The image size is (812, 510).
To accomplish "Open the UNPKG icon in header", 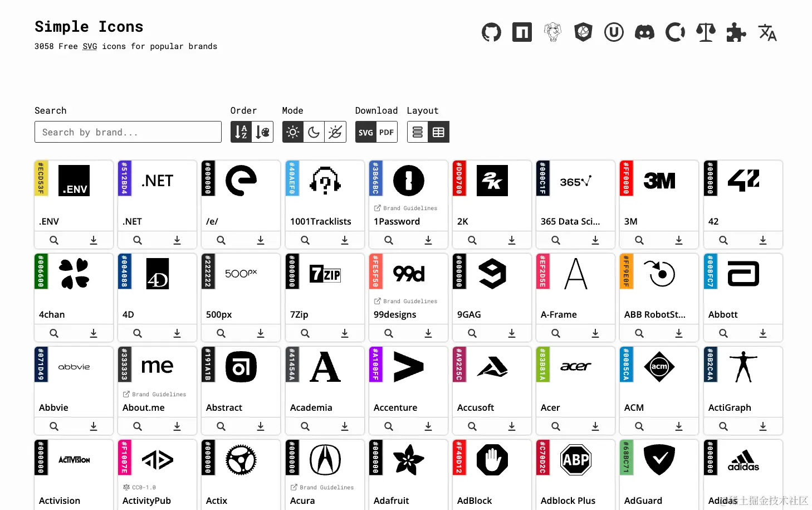I will coord(614,32).
